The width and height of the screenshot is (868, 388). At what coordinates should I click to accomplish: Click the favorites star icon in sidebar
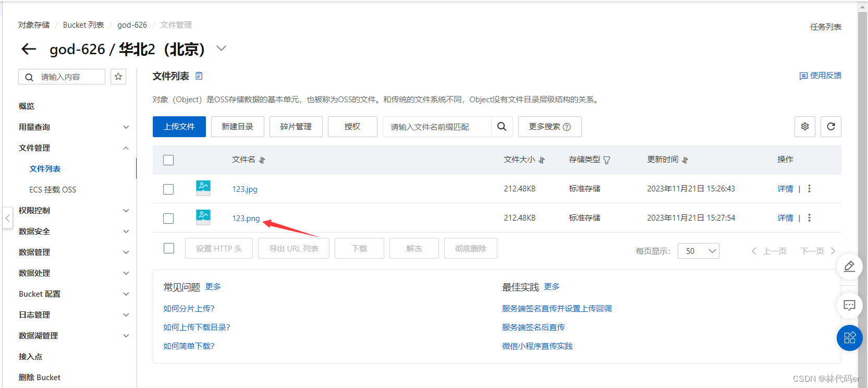[x=118, y=77]
